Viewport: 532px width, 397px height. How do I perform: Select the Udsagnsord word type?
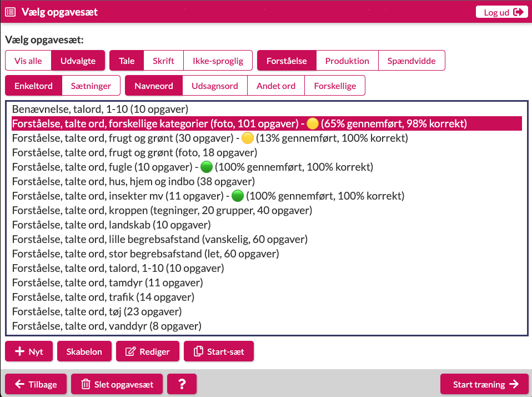214,86
